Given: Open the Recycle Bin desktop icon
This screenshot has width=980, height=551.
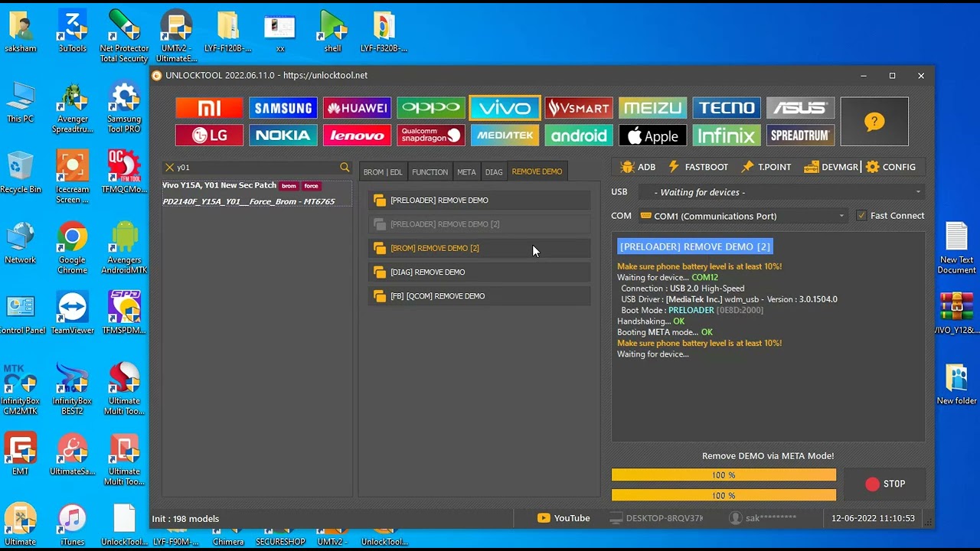Looking at the screenshot, I should [x=21, y=172].
